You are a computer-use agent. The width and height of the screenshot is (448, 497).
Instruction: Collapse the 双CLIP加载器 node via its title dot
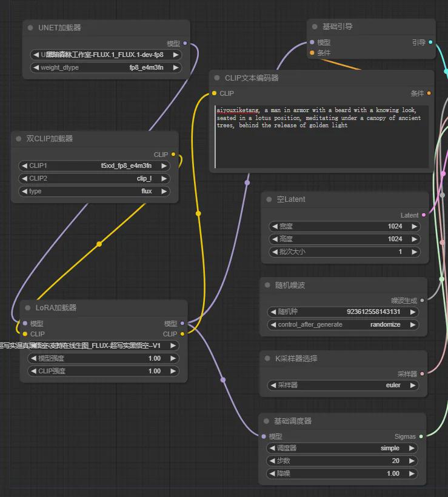click(x=19, y=139)
